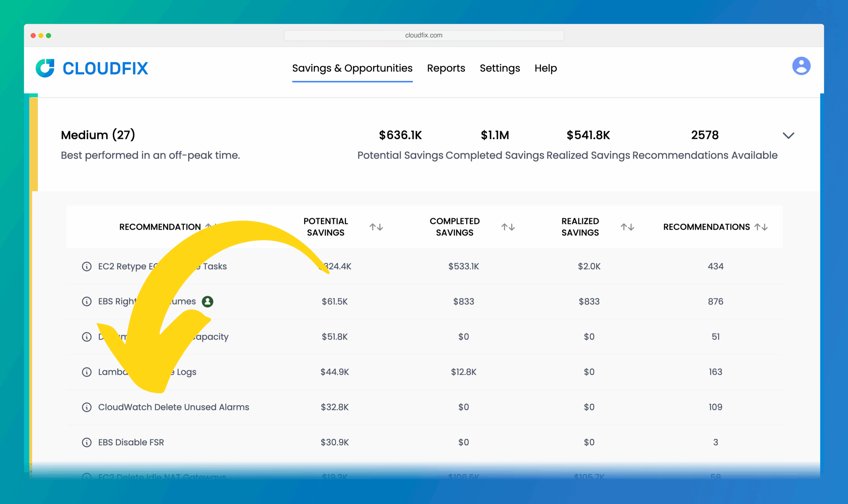Screen dimensions: 848x504
Task: Click the RECOMMENDATION column header
Action: click(x=160, y=227)
